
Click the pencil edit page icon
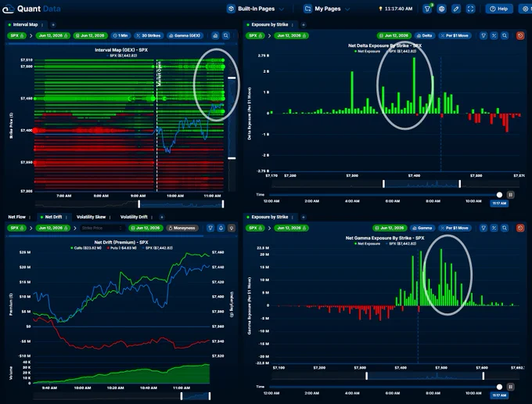[x=456, y=9]
